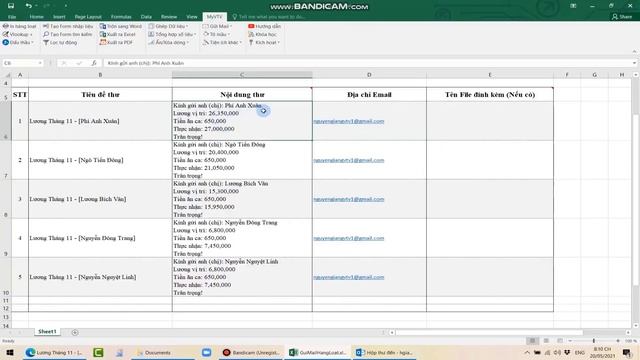Switch to Normal view icon in status bar
This screenshot has height=360, width=640.
(x=532, y=340)
